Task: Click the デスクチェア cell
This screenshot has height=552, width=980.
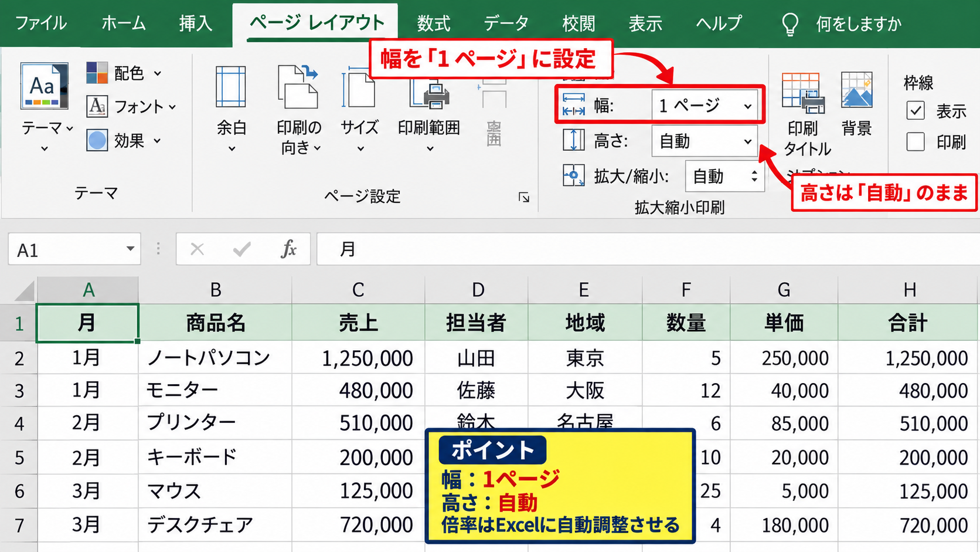Action: tap(215, 525)
